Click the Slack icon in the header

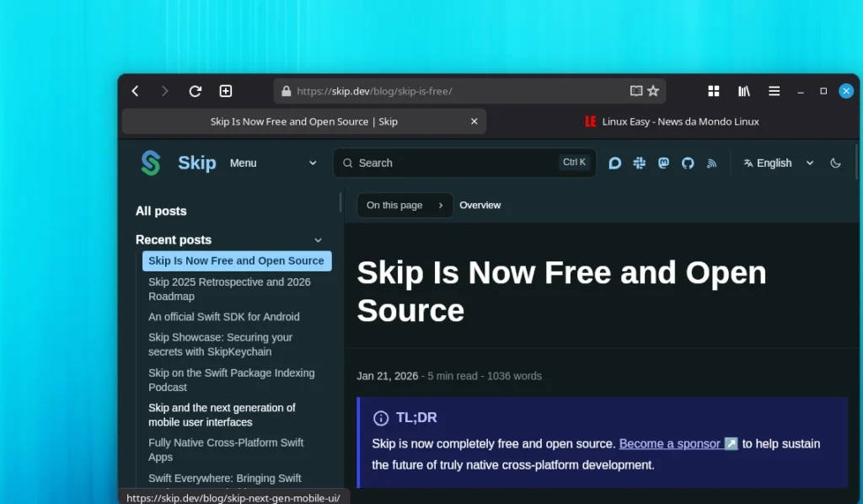click(639, 163)
